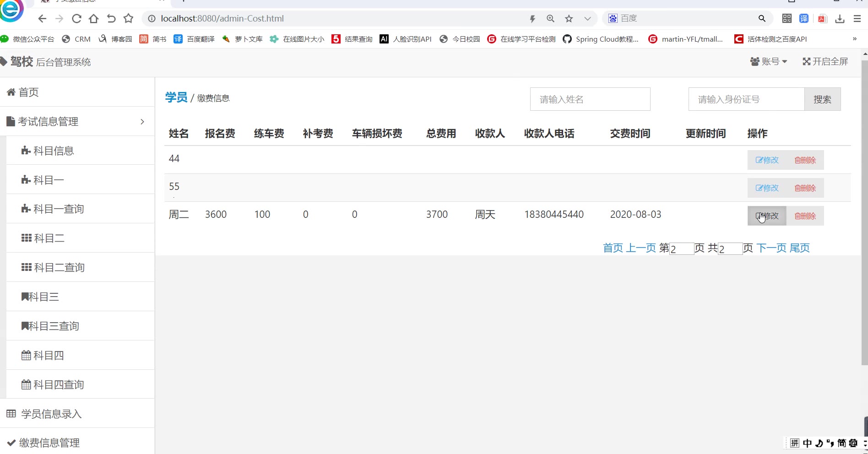Click 删除 for row 55
This screenshot has width=868, height=454.
pyautogui.click(x=805, y=188)
